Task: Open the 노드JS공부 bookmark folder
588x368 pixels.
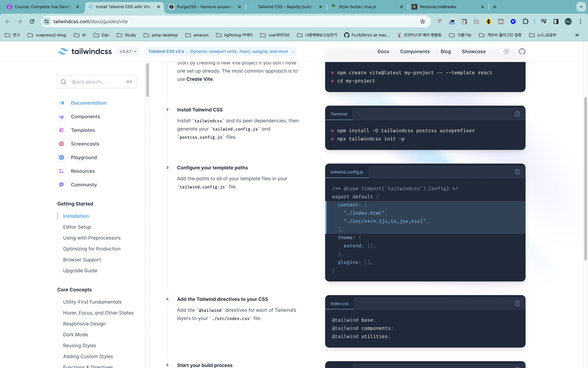Action: point(543,35)
